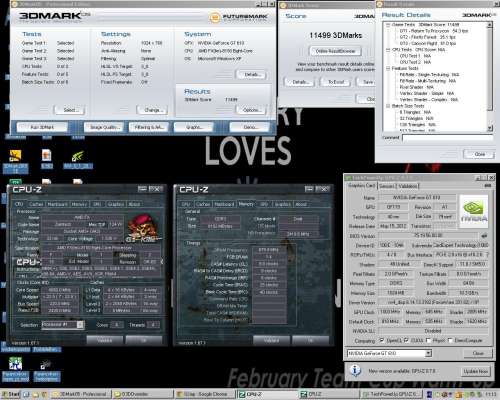Click the Close button in the Result Details window
The image size is (500, 400).
(x=479, y=154)
